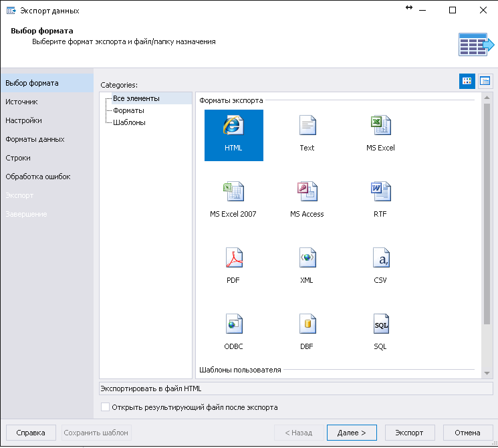Enable opening resulting file after export
Image resolution: width=498 pixels, height=448 pixels.
coord(105,407)
